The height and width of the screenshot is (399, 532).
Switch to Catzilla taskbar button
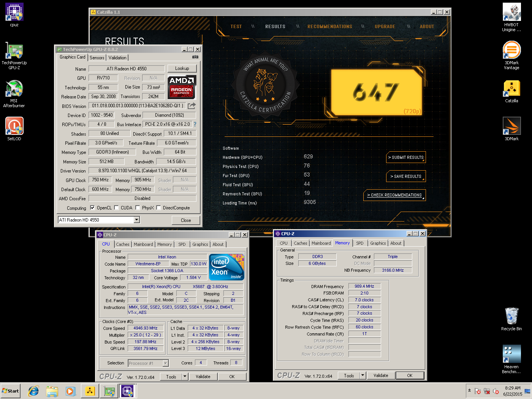coord(90,391)
